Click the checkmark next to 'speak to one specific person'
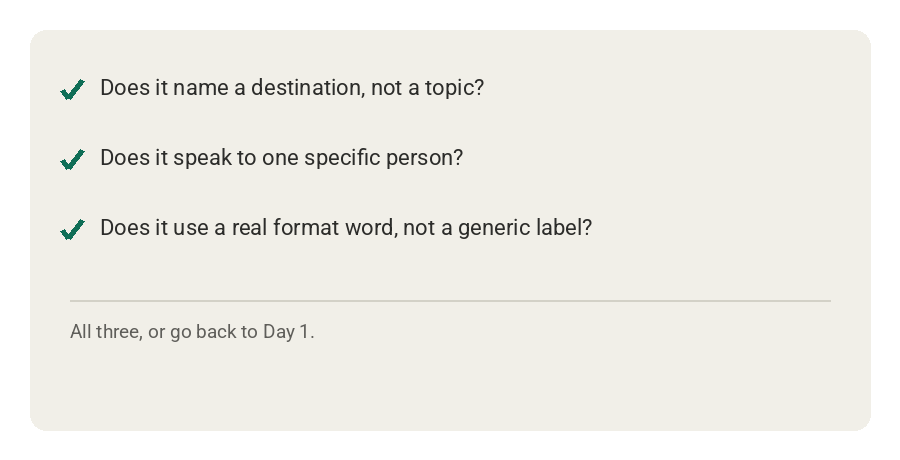This screenshot has width=900, height=460. click(x=72, y=160)
